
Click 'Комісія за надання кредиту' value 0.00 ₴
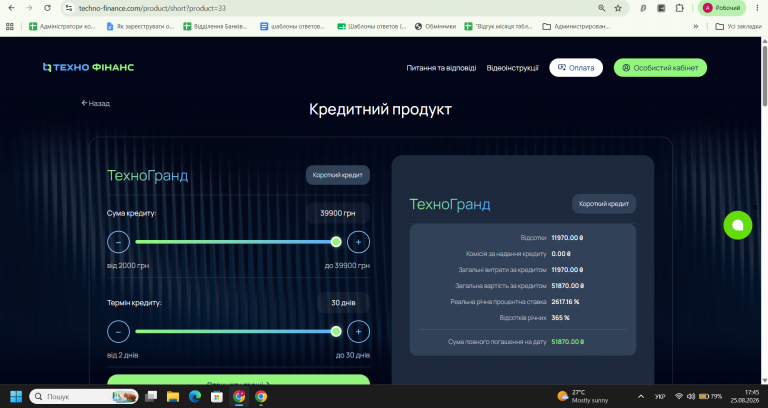click(x=561, y=254)
